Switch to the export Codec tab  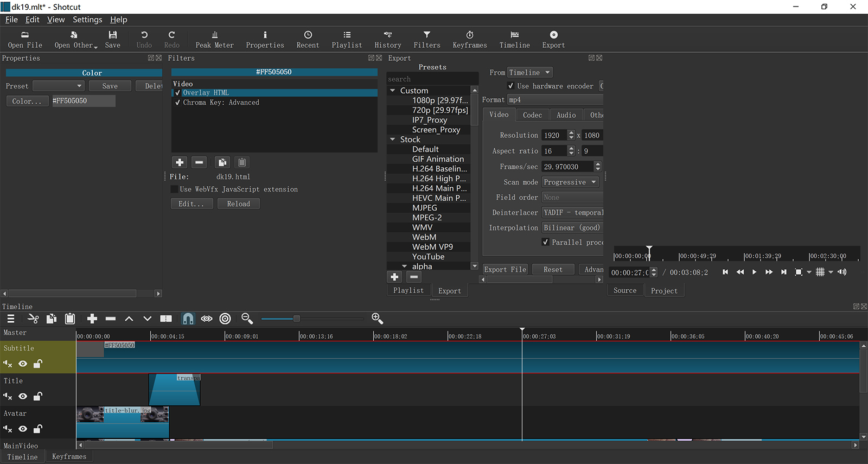click(x=532, y=115)
